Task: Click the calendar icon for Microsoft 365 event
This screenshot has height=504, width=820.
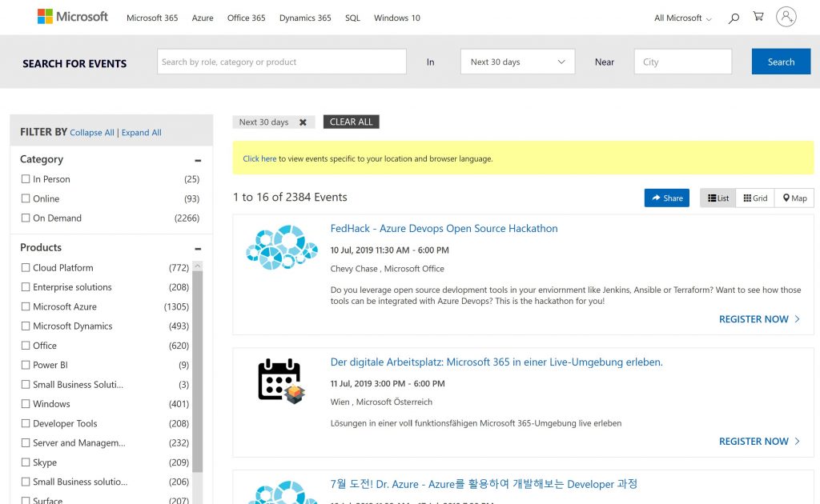Action: [280, 381]
